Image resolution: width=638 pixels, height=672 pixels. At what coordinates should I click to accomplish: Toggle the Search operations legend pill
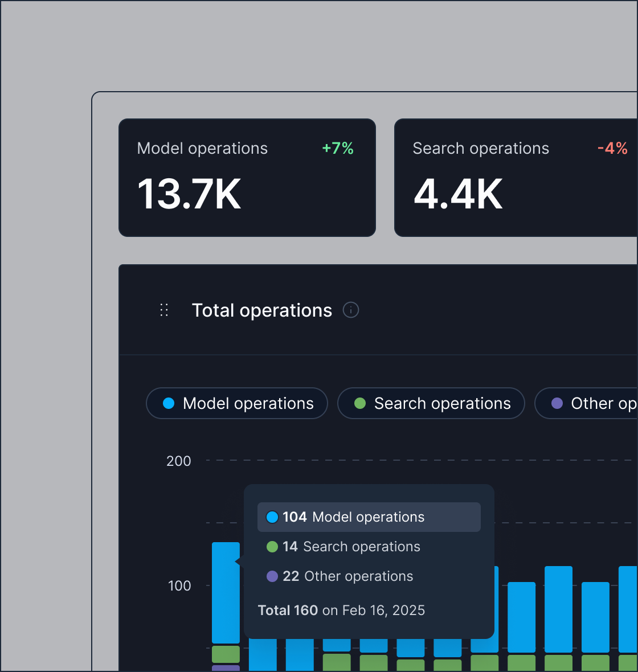tap(431, 403)
